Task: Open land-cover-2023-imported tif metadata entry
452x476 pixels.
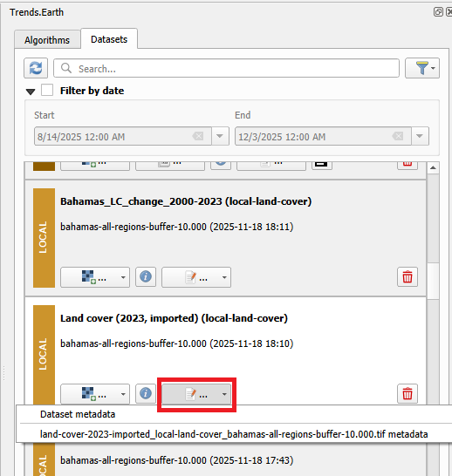Action: [x=234, y=434]
